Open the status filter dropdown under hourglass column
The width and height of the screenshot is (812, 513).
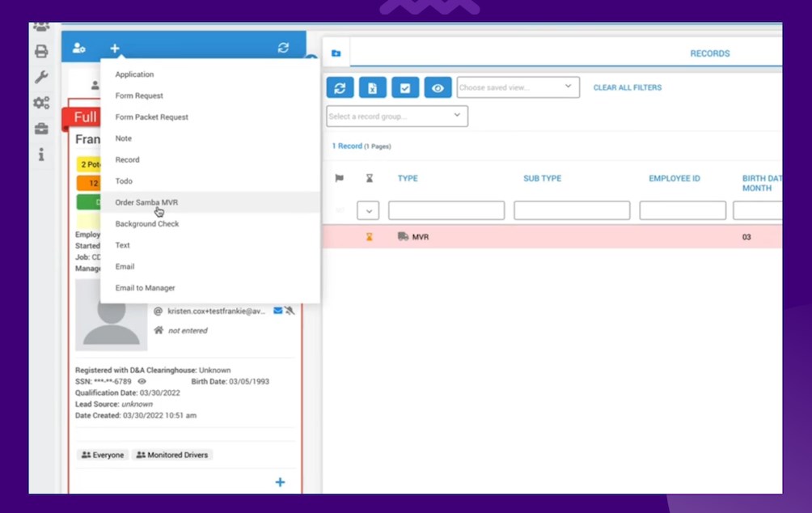(368, 211)
